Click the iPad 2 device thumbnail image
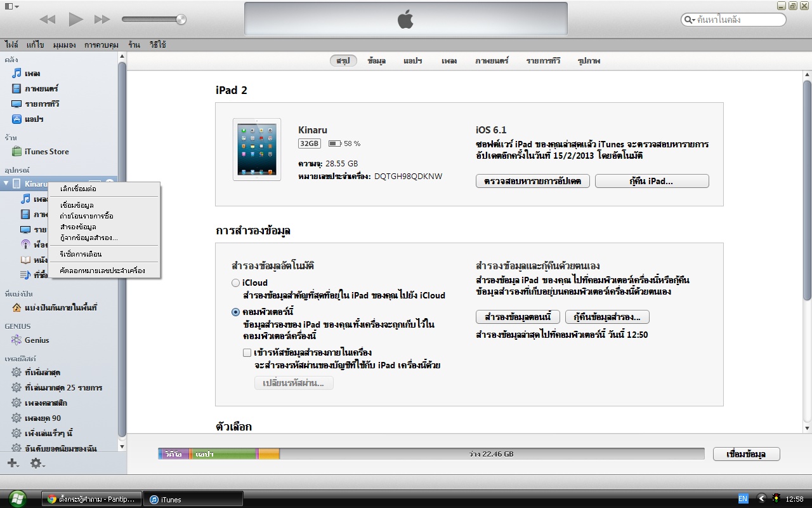The width and height of the screenshot is (812, 508). click(x=256, y=149)
